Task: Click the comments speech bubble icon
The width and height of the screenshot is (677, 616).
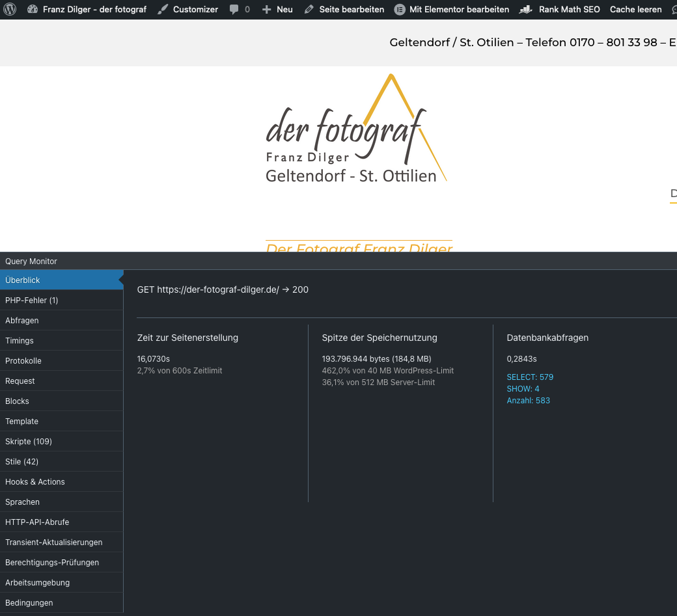Action: click(234, 10)
